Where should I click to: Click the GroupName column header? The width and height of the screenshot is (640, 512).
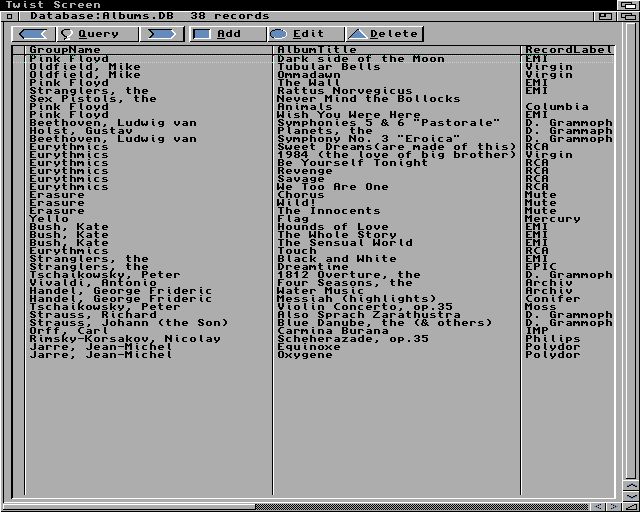coord(64,50)
